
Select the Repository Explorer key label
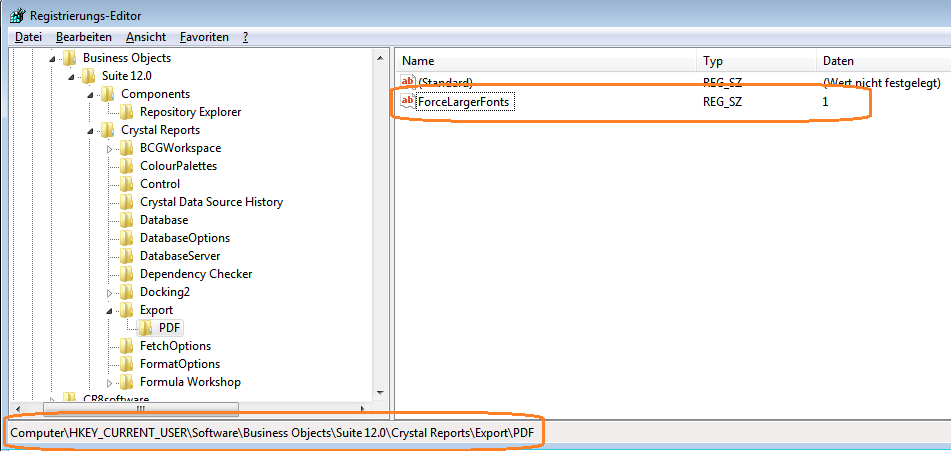click(190, 112)
